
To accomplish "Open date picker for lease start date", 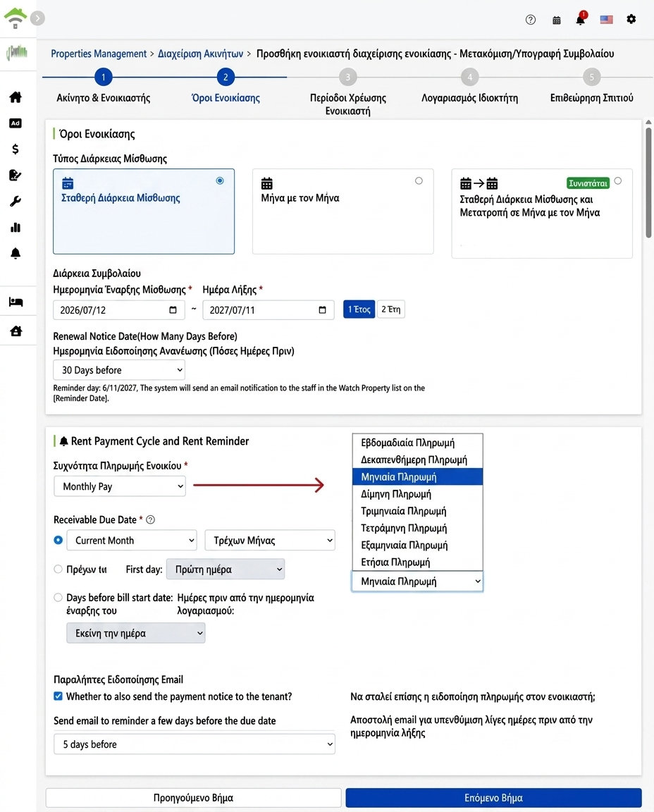I will (x=173, y=309).
